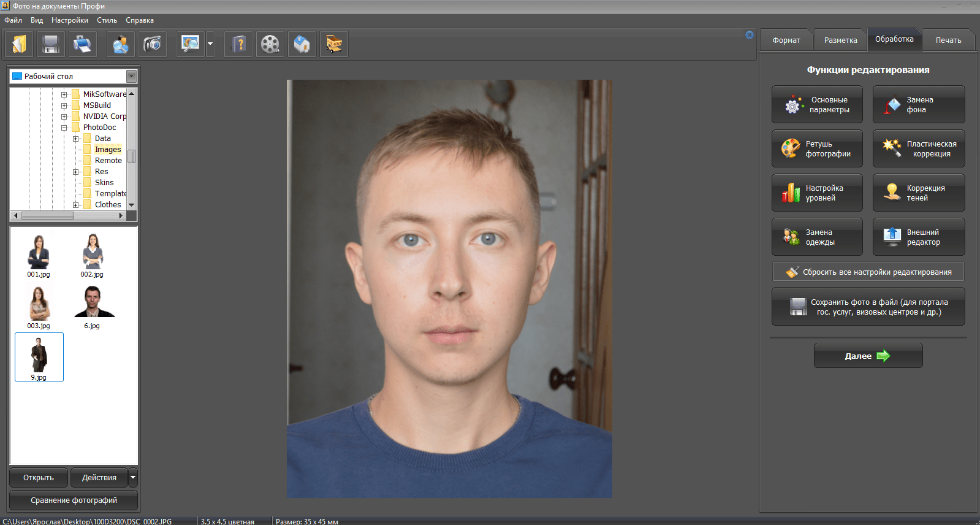Click the shopping cart purchase icon
The image size is (980, 525).
334,44
